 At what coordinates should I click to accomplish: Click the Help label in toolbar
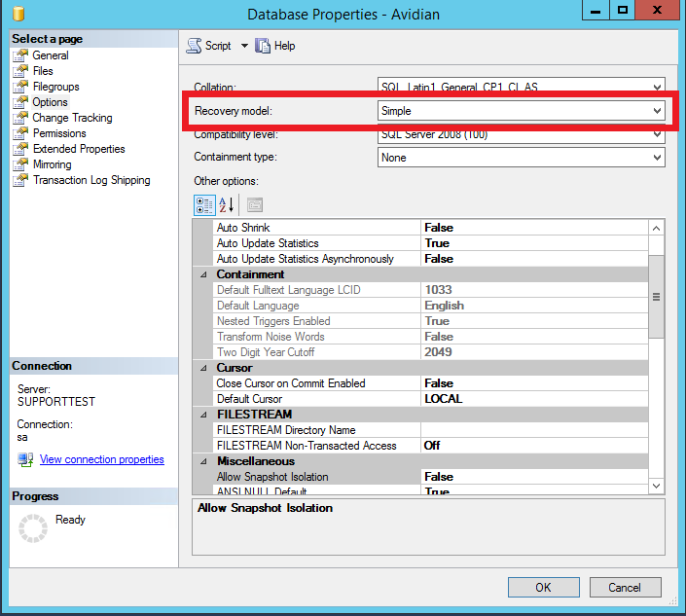click(285, 46)
